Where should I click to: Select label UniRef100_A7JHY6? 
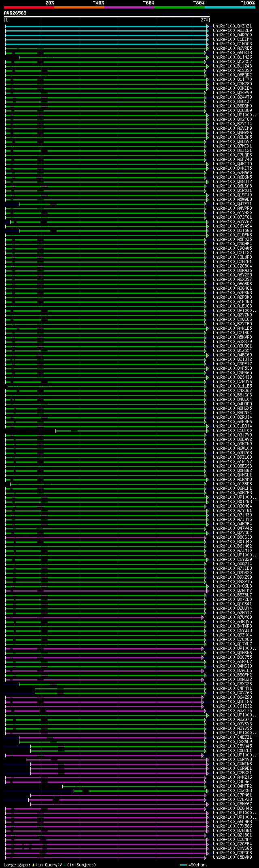coord(232,519)
